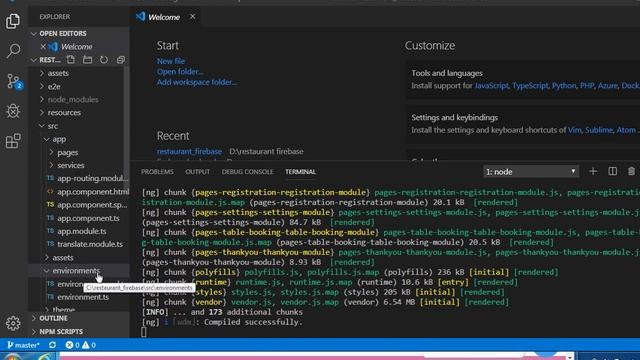Select the Welcome editor tab
Image resolution: width=640 pixels, height=360 pixels.
(164, 17)
